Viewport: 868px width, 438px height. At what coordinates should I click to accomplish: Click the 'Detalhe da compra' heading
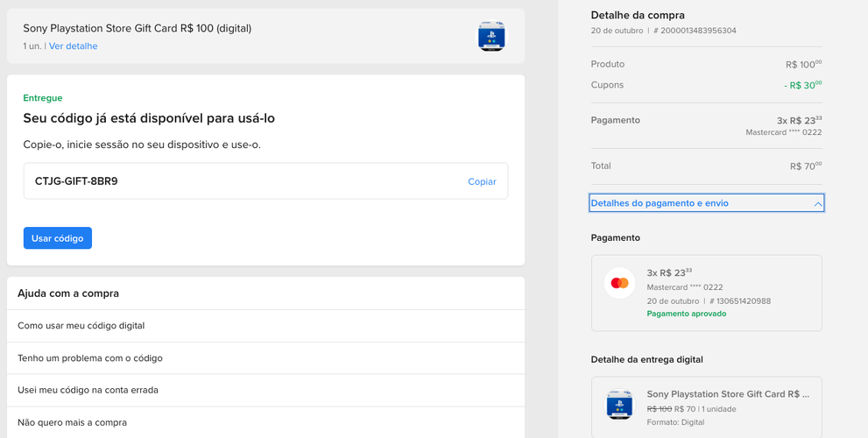(x=638, y=16)
